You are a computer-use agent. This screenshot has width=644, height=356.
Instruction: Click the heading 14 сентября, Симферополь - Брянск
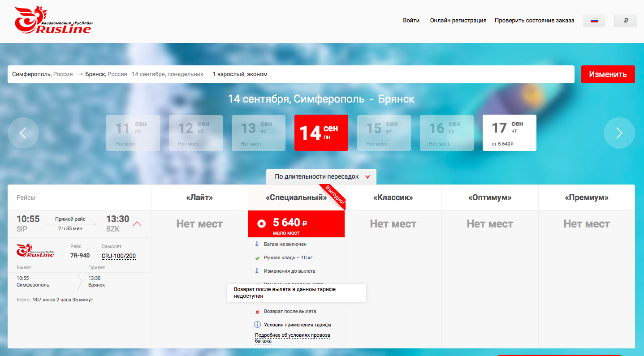point(321,99)
